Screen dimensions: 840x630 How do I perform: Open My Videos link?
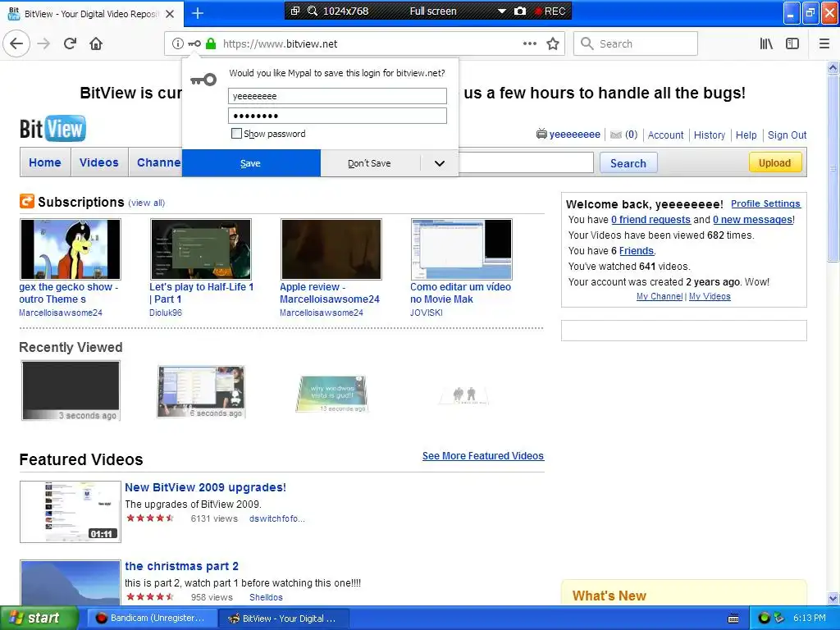click(710, 296)
